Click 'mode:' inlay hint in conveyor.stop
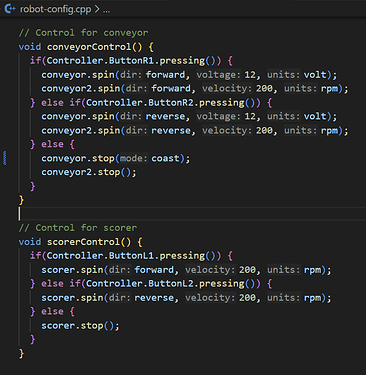Screen dimensions: 366x375 133,158
